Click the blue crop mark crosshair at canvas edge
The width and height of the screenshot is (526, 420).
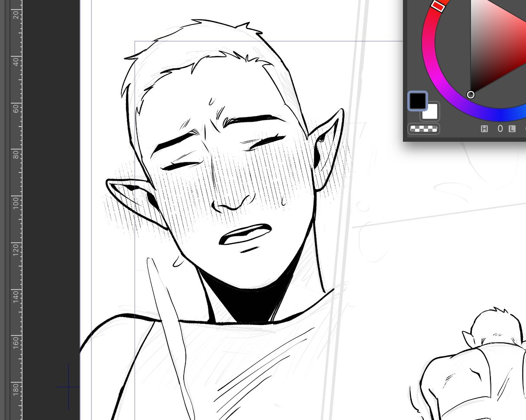[68, 387]
